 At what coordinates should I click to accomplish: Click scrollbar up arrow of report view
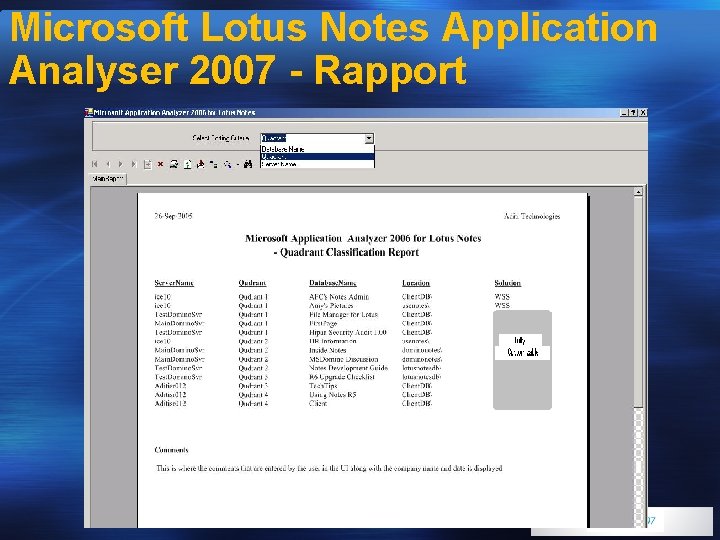(x=638, y=192)
